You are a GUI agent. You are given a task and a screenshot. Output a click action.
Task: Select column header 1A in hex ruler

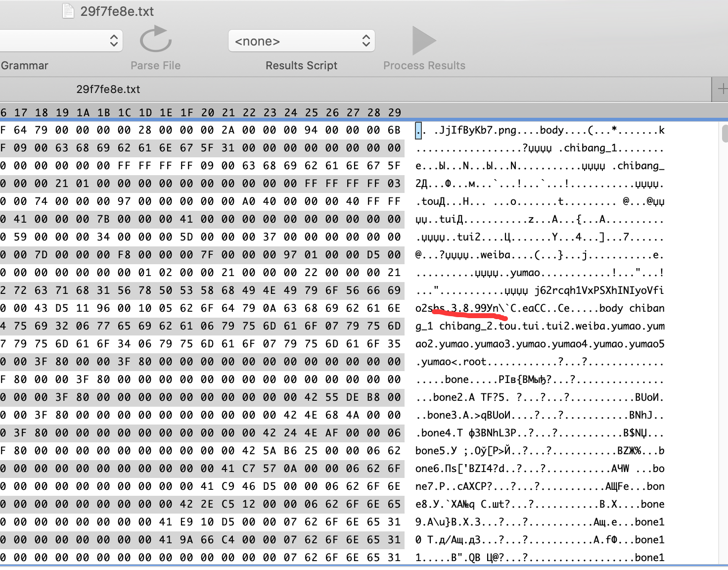(83, 112)
